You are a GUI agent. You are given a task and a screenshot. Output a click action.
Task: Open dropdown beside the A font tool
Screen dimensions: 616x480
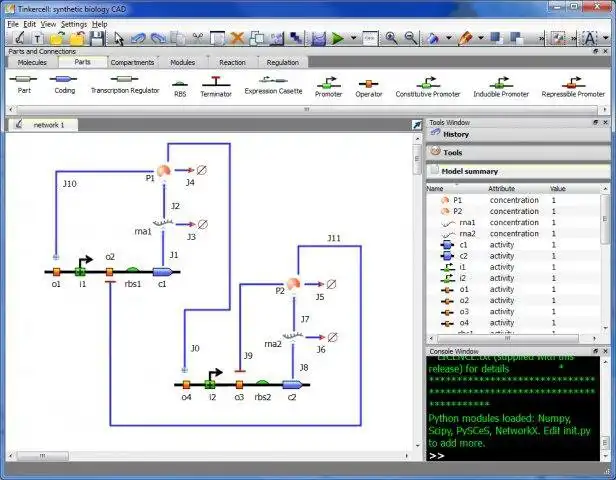click(x=605, y=38)
